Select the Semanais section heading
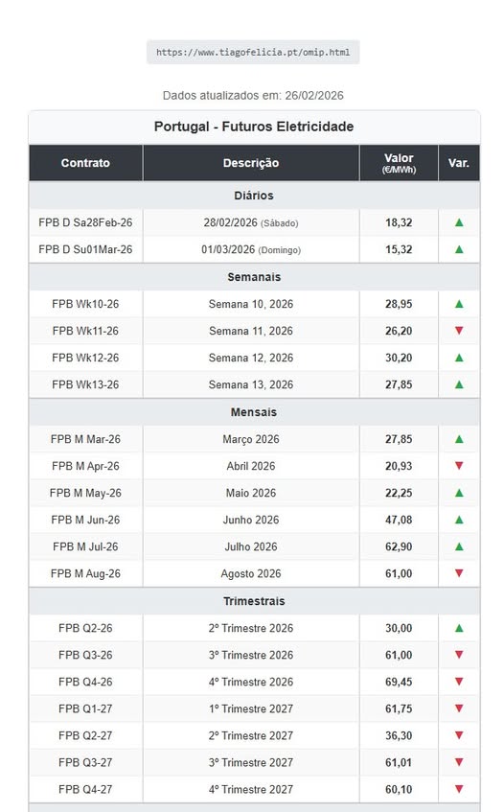This screenshot has width=504, height=812. (x=254, y=276)
